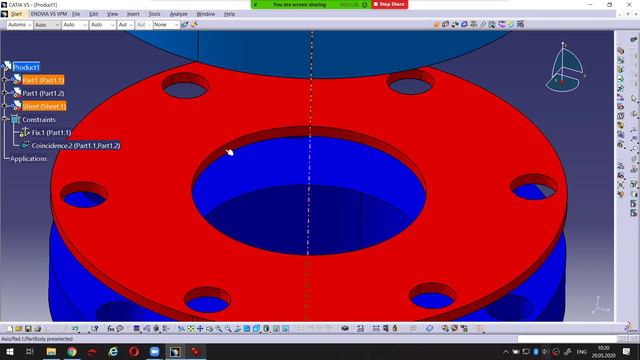This screenshot has width=640, height=360.
Task: Click the Stop Share button
Action: pos(389,4)
